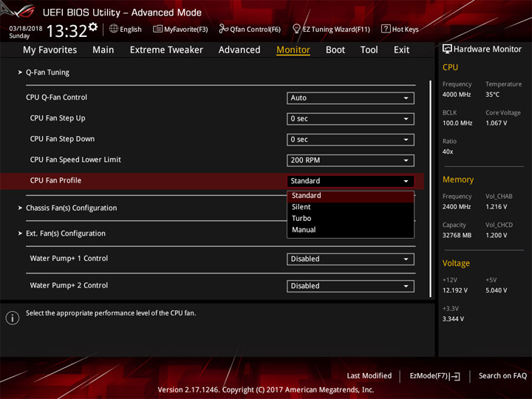Click the EZ Tuning Wizard lightbulb icon
Screen dimensions: 532x399
coord(296,29)
